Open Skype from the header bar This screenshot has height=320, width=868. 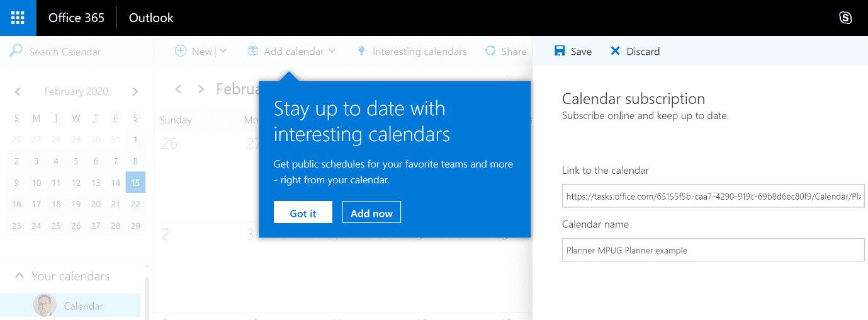point(846,18)
